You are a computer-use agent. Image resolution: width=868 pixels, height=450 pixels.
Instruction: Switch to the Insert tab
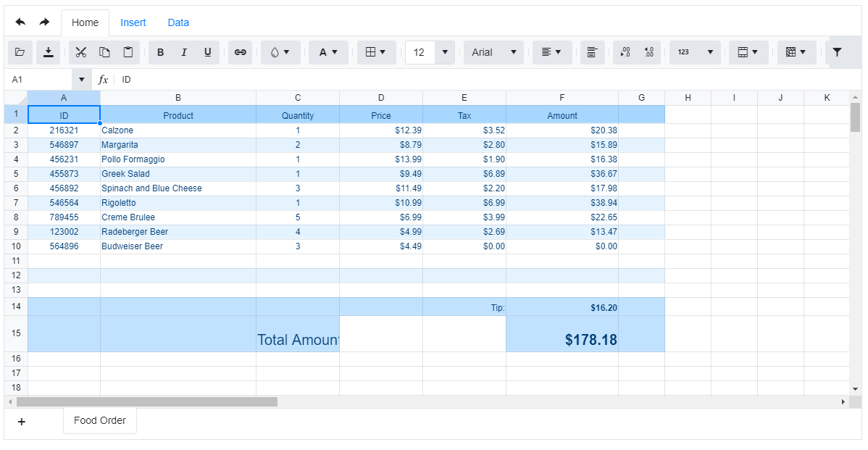coord(133,22)
